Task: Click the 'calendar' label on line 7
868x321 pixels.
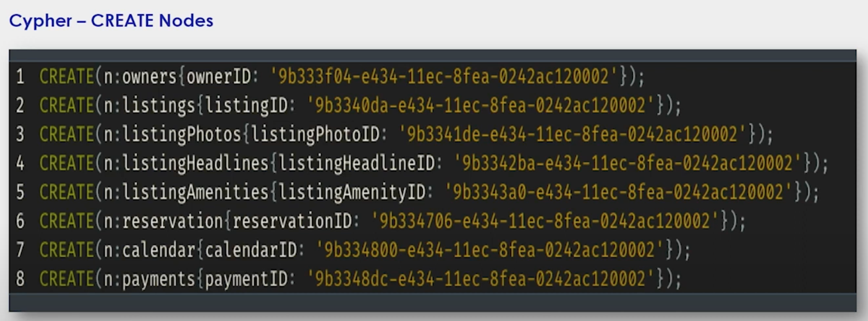Action: click(159, 250)
